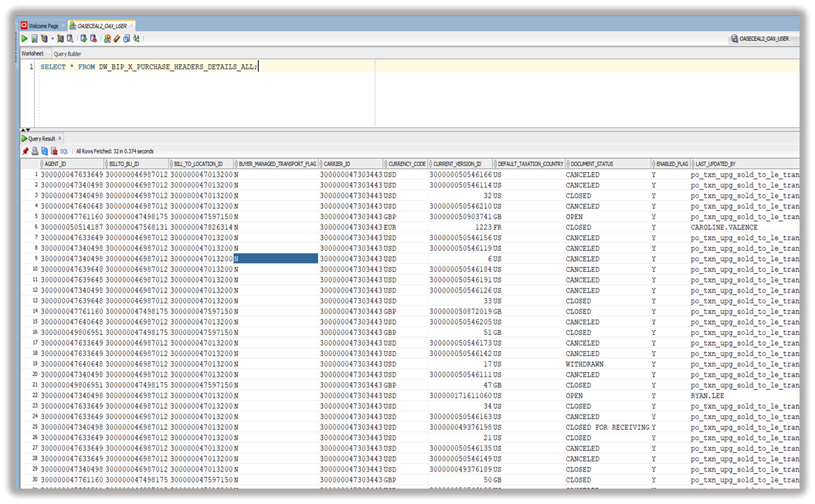
Task: Switch to the Query Builder tab
Action: point(66,54)
